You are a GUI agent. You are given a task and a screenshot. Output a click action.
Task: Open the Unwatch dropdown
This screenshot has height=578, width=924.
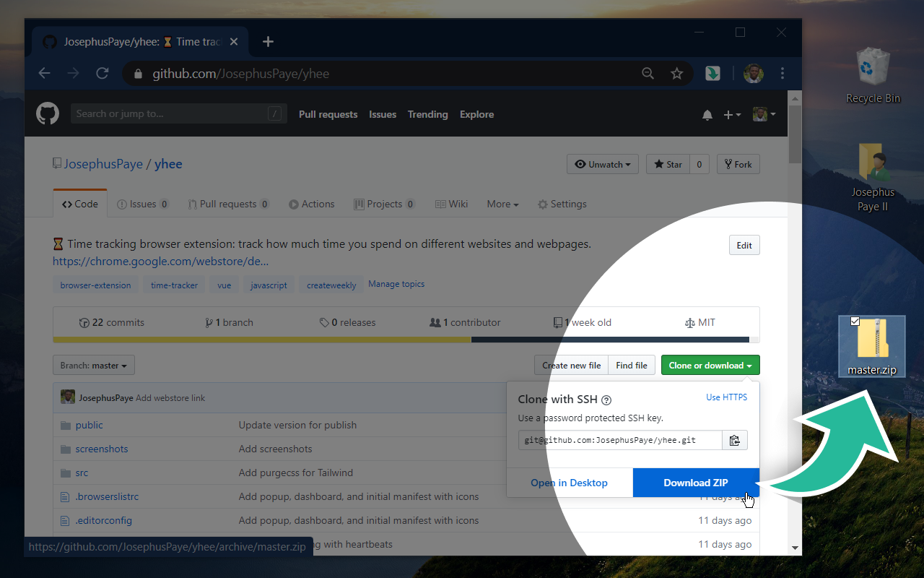point(602,165)
